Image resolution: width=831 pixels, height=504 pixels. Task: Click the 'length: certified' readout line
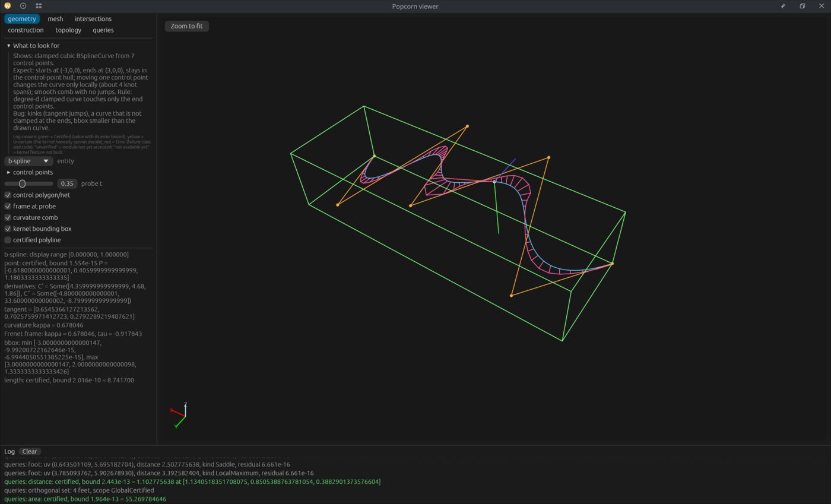[x=69, y=381]
